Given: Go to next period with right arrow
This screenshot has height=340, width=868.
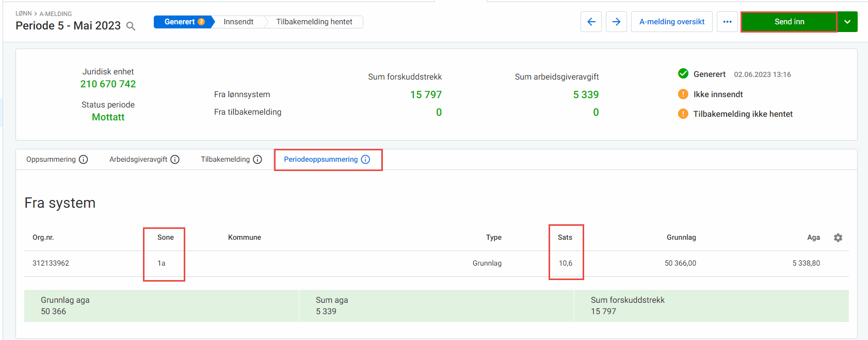Looking at the screenshot, I should pyautogui.click(x=616, y=22).
